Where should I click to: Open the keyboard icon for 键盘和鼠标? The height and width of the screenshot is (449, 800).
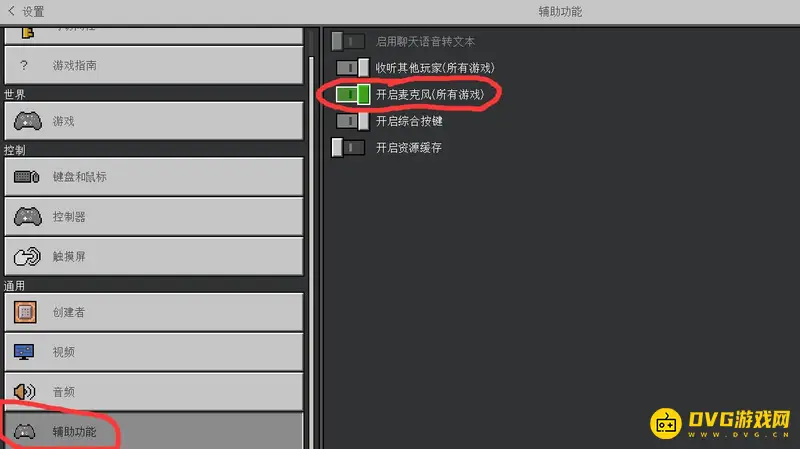point(27,177)
